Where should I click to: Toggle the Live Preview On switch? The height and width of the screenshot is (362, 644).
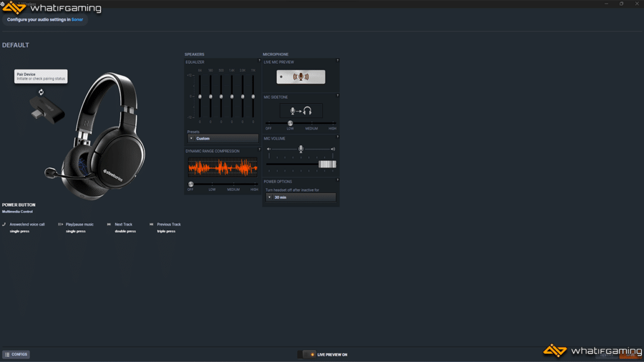coord(308,354)
